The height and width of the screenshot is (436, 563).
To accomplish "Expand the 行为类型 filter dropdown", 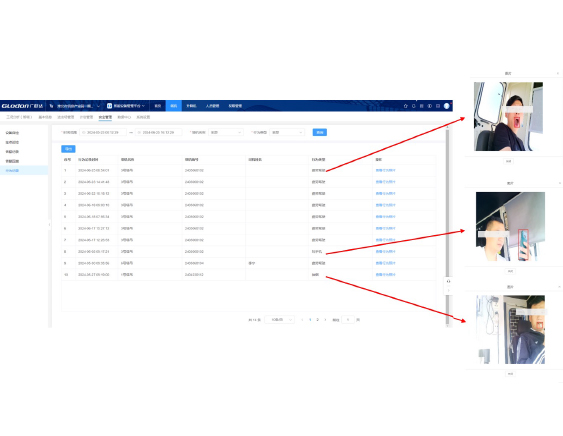I will click(287, 133).
